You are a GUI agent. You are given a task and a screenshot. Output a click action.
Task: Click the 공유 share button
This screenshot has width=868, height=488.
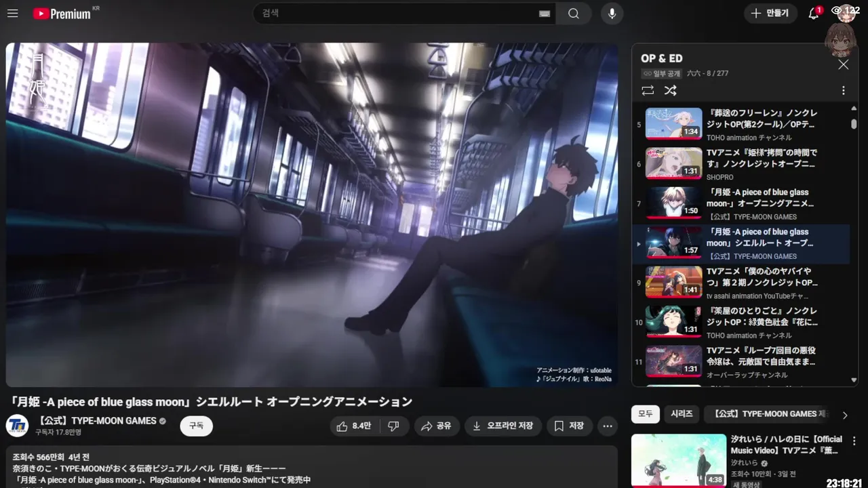pos(436,426)
